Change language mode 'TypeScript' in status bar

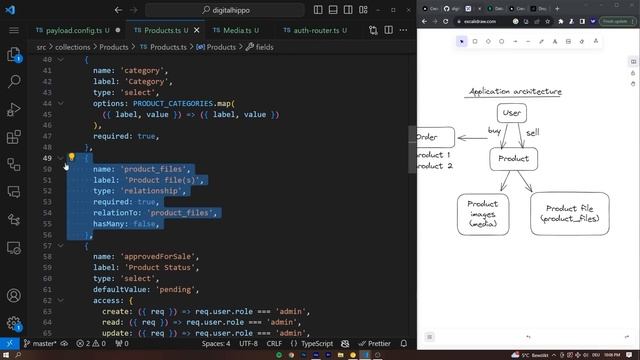(x=317, y=344)
